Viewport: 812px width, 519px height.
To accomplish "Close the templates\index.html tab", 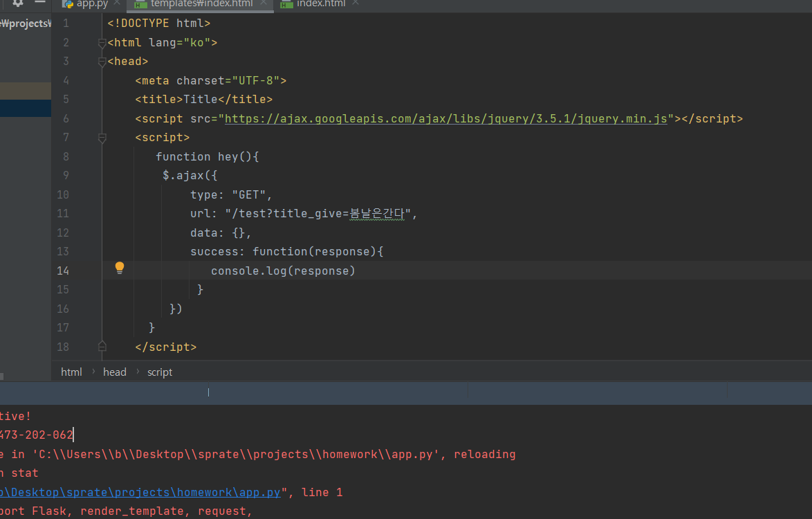I will [264, 3].
